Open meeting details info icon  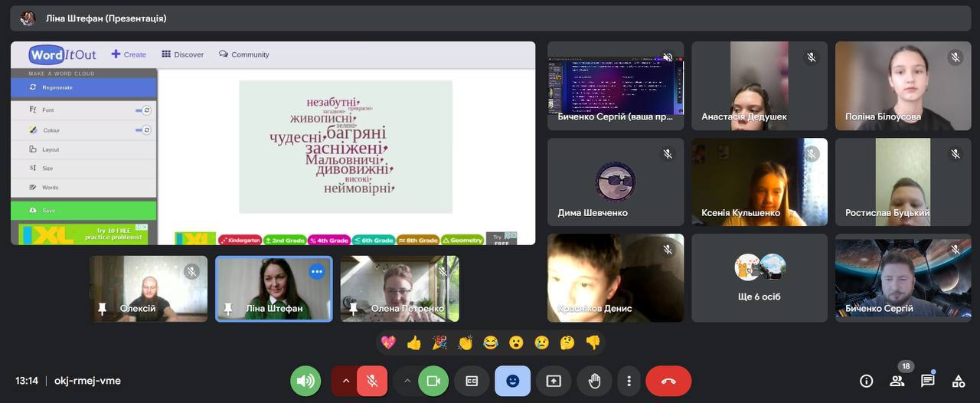click(867, 381)
